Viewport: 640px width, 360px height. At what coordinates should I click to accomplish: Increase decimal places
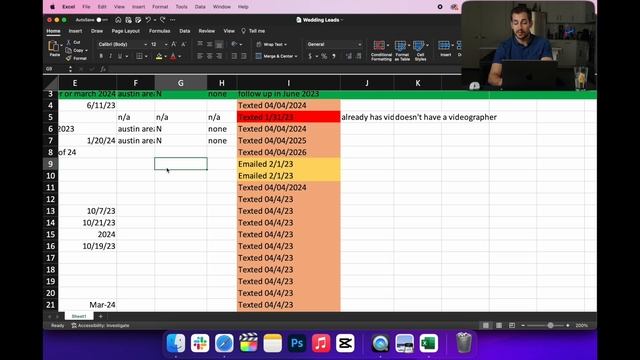tap(349, 56)
